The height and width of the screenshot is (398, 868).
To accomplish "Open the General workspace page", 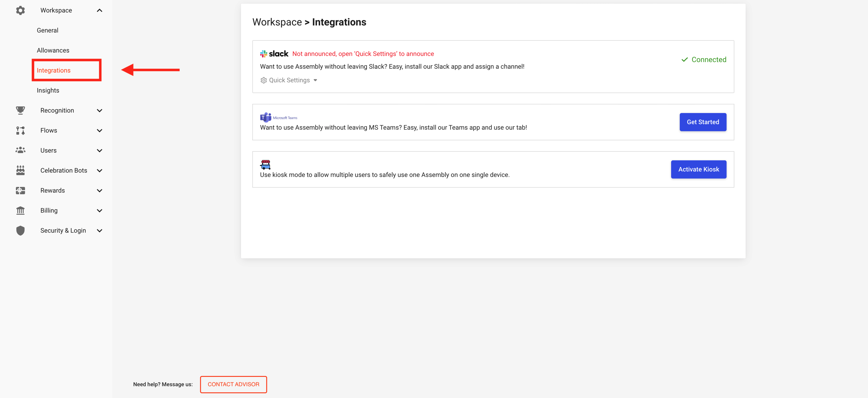I will click(48, 30).
